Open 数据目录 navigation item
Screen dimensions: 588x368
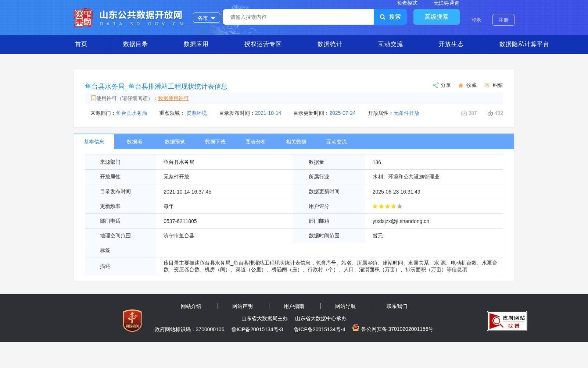(x=135, y=44)
